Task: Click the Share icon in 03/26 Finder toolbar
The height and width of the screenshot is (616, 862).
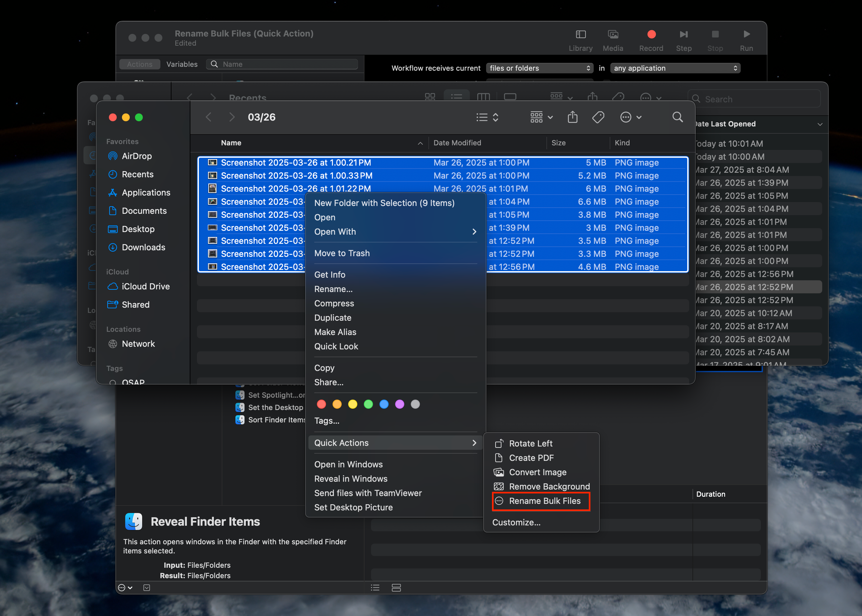Action: 572,117
